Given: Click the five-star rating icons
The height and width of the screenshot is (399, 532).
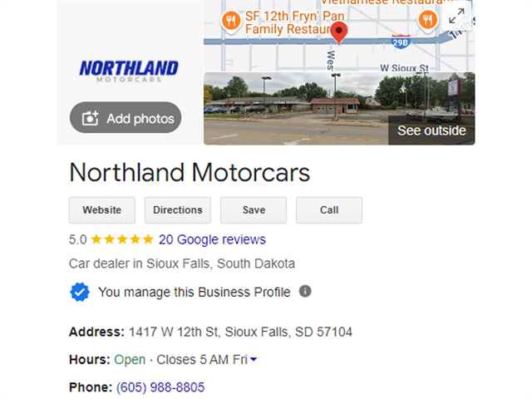Looking at the screenshot, I should [122, 239].
